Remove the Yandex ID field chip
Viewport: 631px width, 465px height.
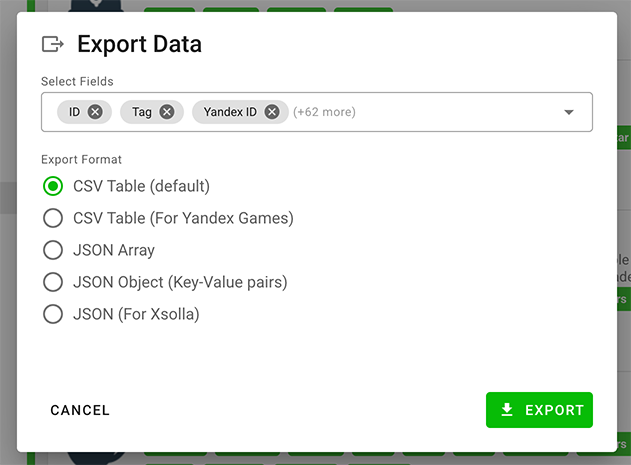tap(272, 112)
